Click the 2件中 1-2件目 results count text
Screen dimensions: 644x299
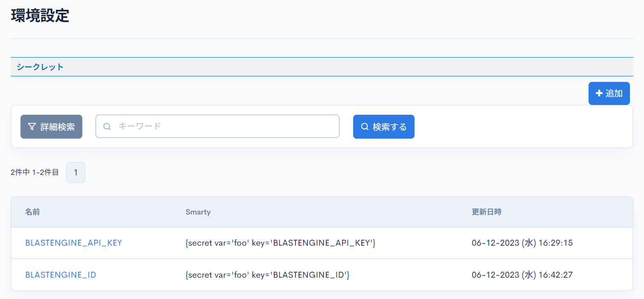[35, 172]
